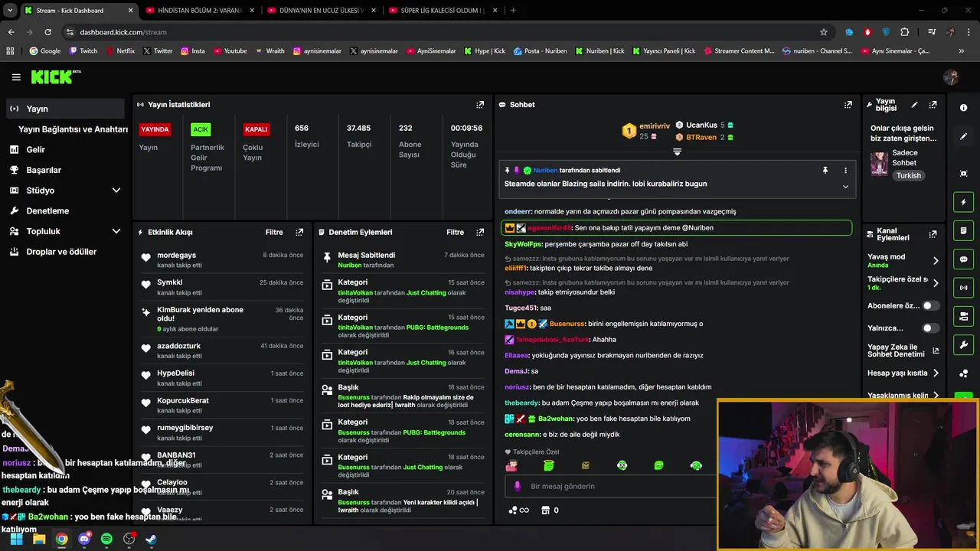Viewport: 980px width, 551px height.
Task: Click the chat bubble icon in right sidebar
Action: 964,259
